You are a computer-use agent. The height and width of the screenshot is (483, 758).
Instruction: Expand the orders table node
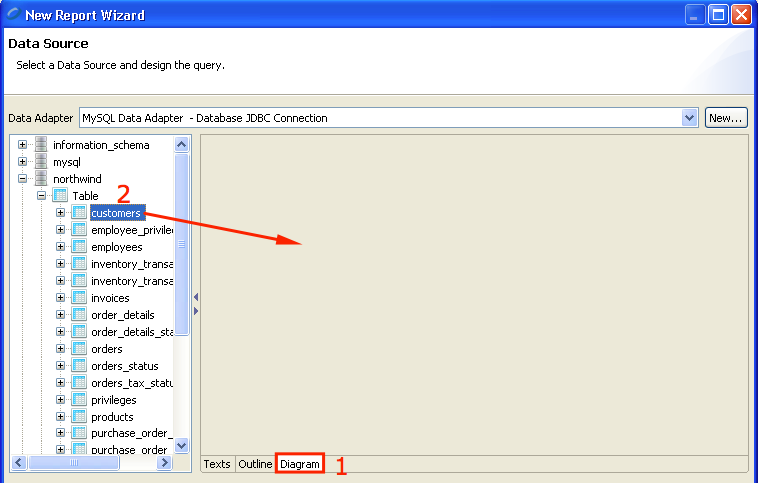(60, 349)
